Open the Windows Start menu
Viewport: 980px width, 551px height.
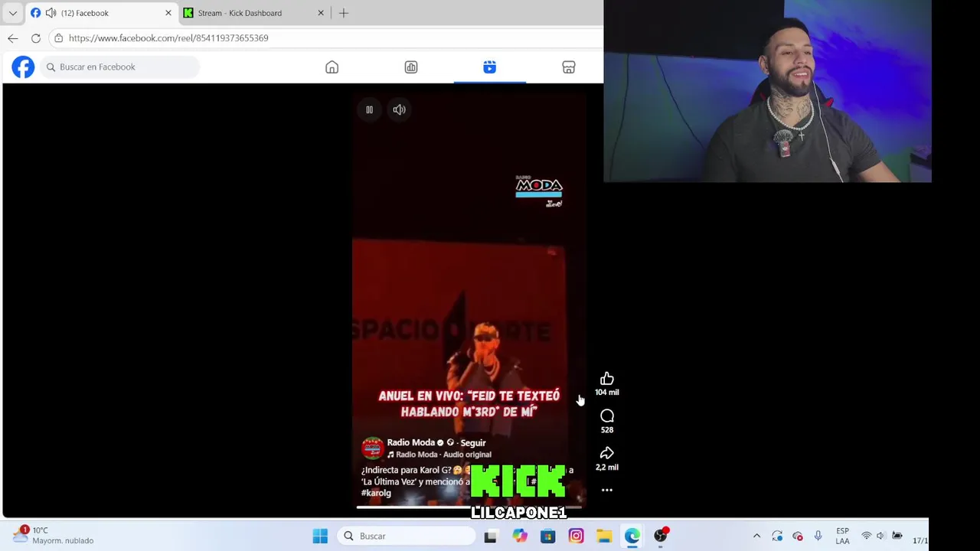pyautogui.click(x=320, y=536)
